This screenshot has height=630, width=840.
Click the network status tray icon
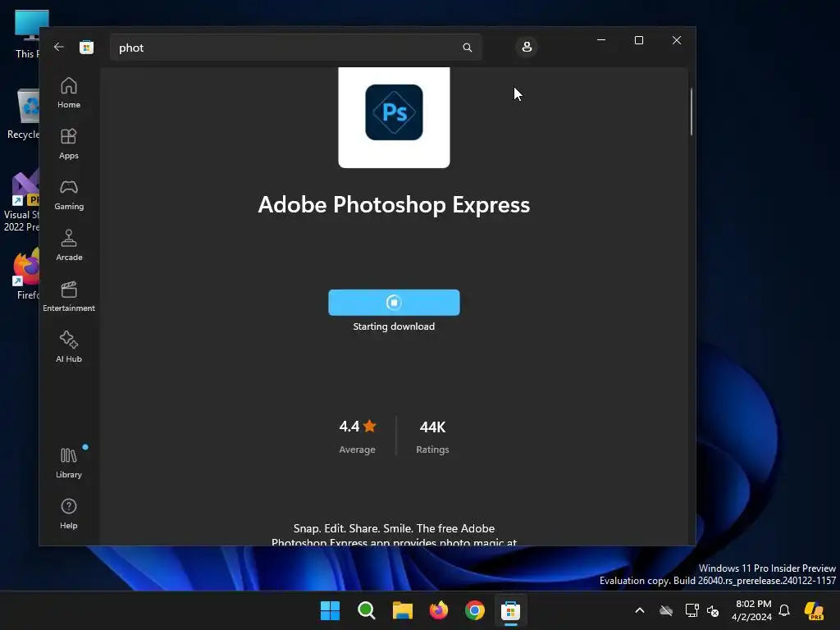[692, 610]
